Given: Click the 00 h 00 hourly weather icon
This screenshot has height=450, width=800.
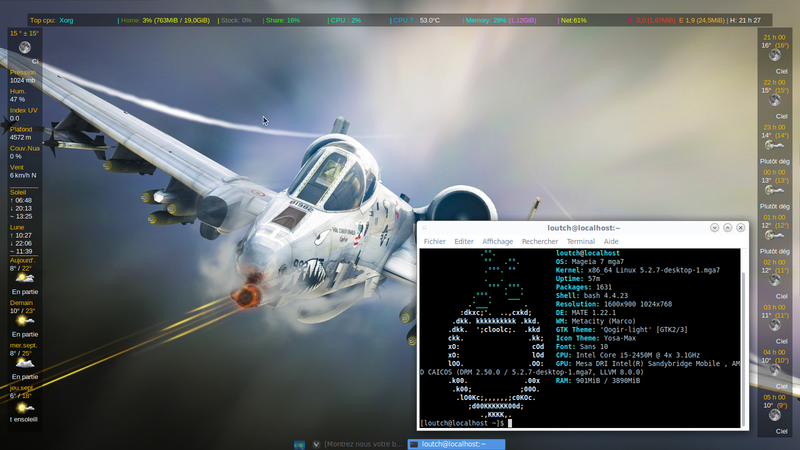Looking at the screenshot, I should coord(773,190).
